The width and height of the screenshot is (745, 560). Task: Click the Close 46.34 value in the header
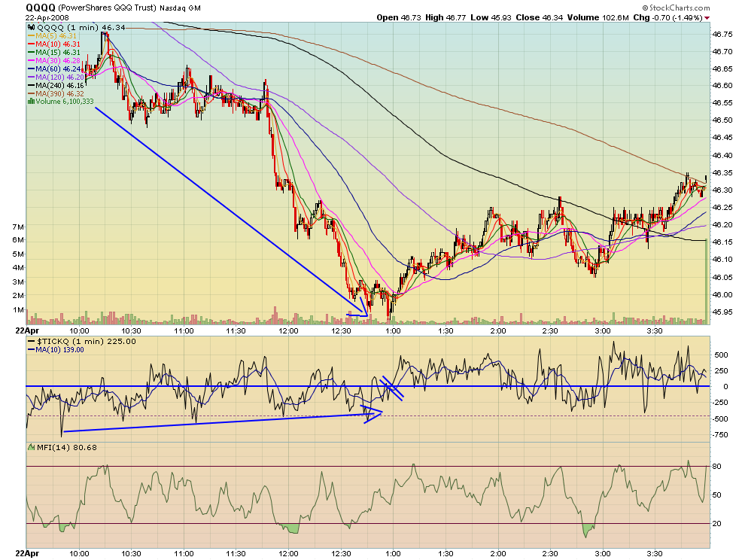[x=540, y=17]
